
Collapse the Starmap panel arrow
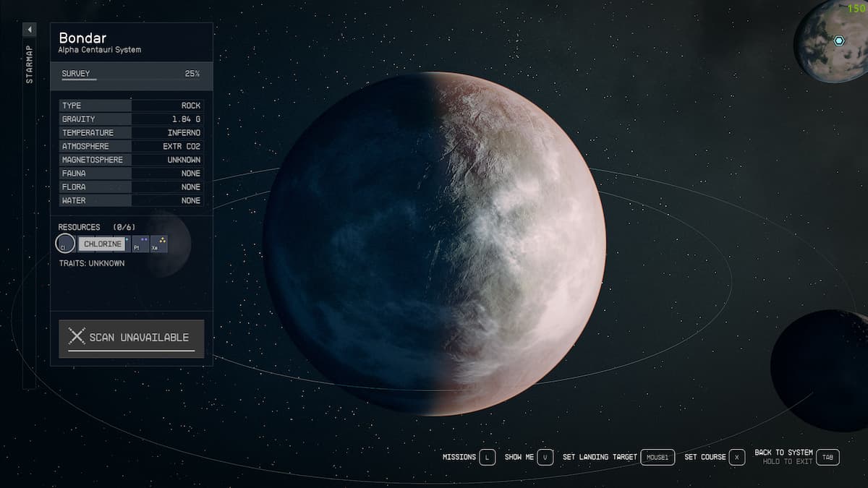click(x=29, y=30)
